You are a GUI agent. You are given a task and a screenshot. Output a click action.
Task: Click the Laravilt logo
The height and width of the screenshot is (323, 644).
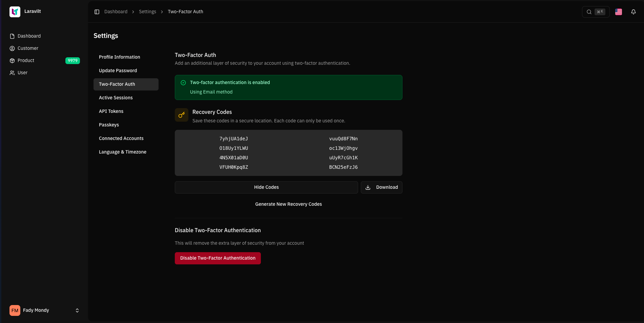pyautogui.click(x=15, y=11)
